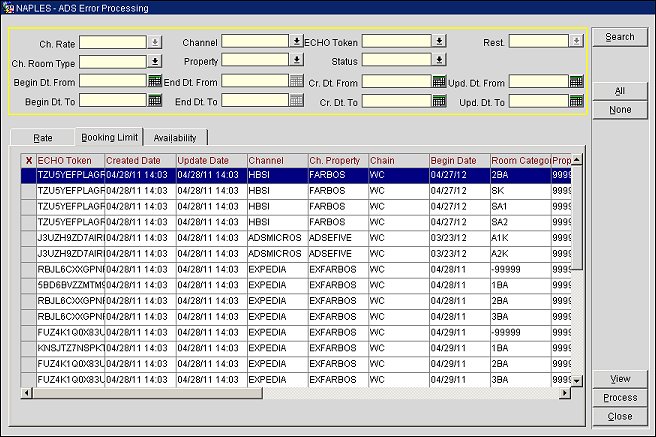Open the Begin Dt. To calendar picker
656x437 pixels.
(x=154, y=100)
